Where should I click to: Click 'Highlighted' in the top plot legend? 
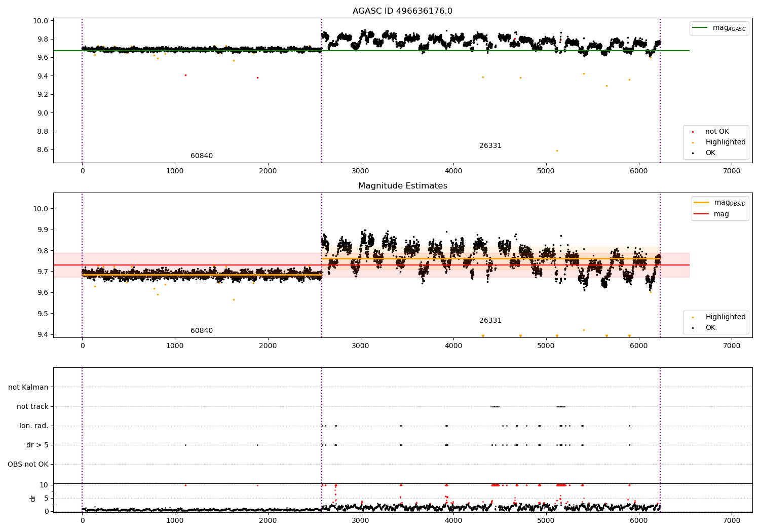coord(726,142)
